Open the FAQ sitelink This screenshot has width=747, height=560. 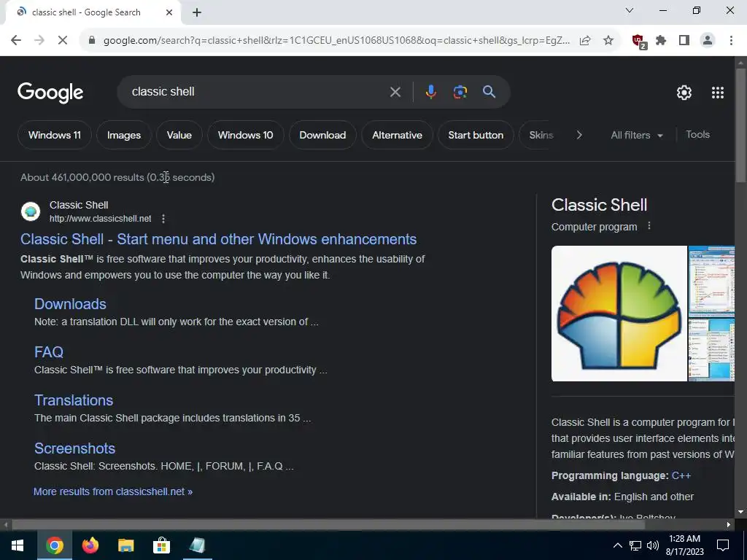click(49, 352)
